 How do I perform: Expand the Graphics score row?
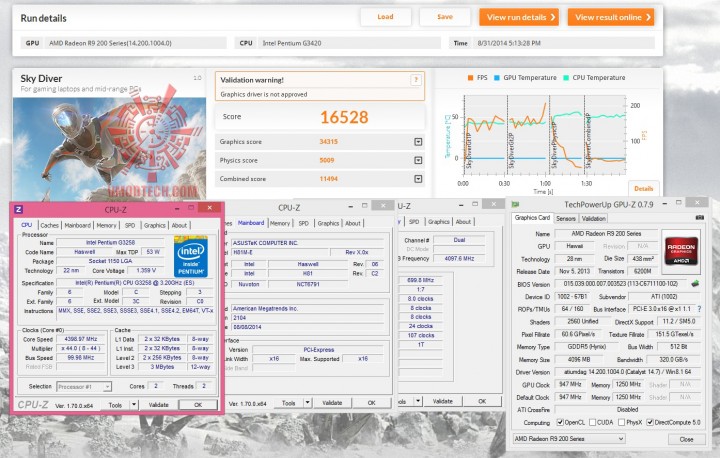pos(418,142)
